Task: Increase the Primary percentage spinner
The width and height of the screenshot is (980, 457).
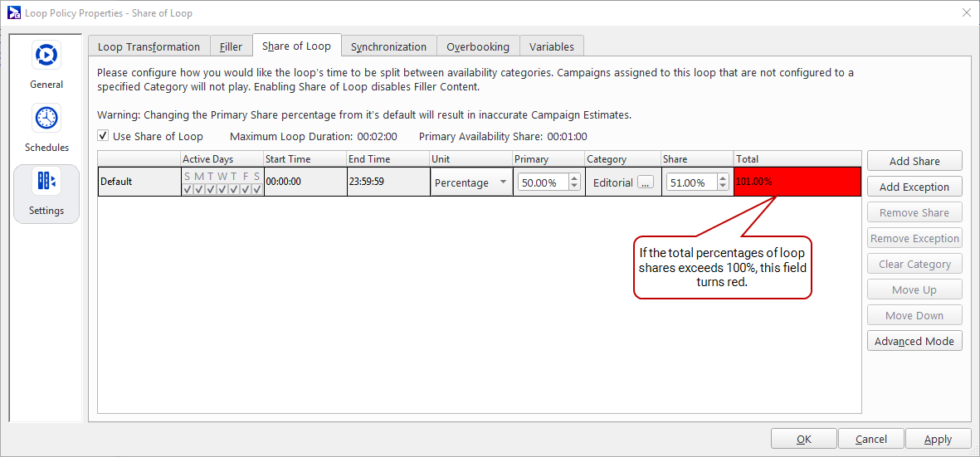Action: [x=573, y=178]
